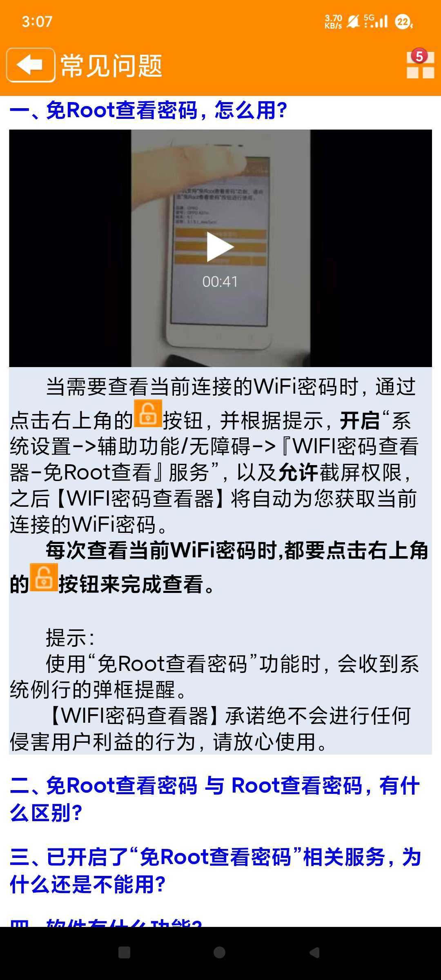Tap the 5G signal strength indicator

[x=376, y=21]
